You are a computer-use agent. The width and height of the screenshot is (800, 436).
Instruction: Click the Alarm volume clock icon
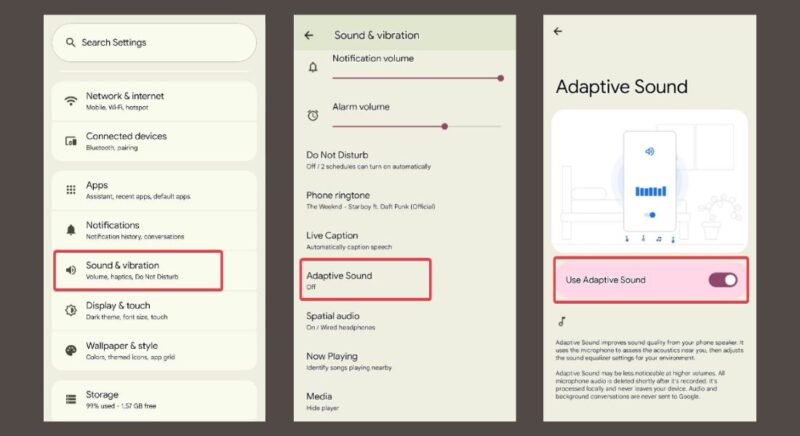tap(313, 115)
